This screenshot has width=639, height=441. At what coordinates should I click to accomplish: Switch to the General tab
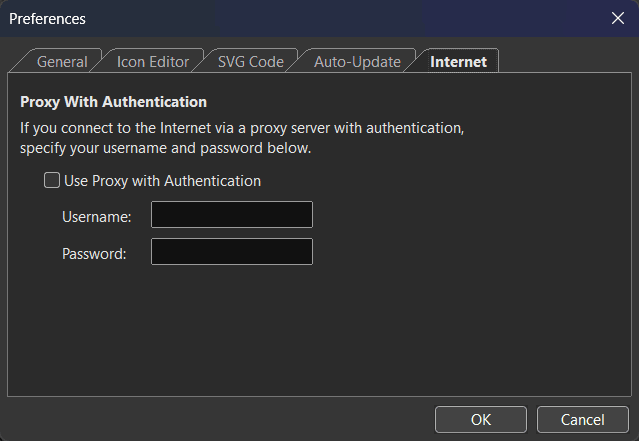tap(61, 62)
